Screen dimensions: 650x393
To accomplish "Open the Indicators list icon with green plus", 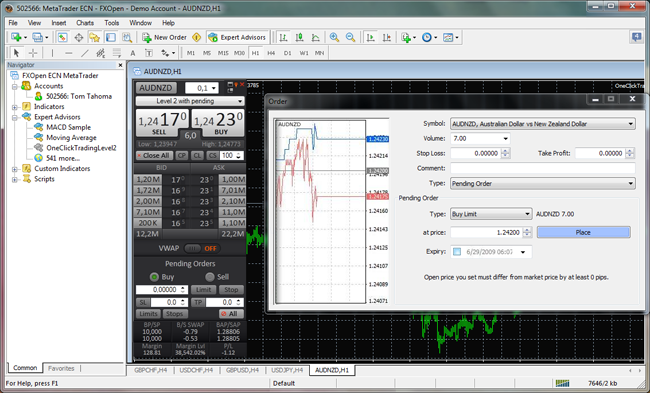I will 406,37.
